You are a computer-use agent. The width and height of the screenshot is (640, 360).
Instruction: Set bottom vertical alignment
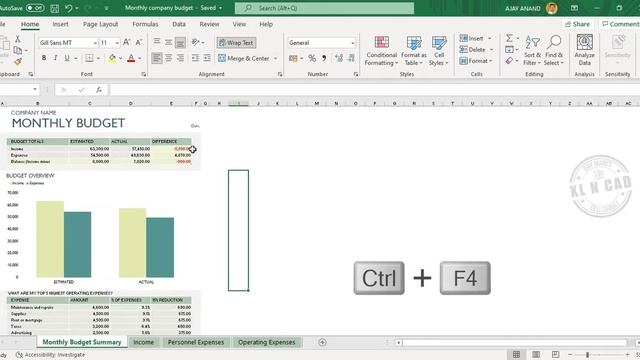[x=180, y=42]
